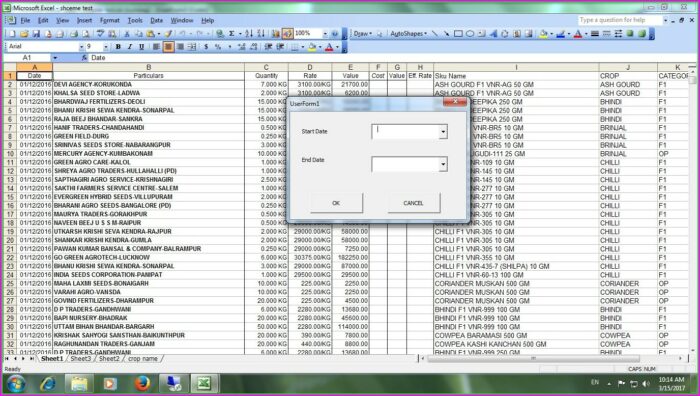Select the Arrow drawing tool

(x=446, y=33)
